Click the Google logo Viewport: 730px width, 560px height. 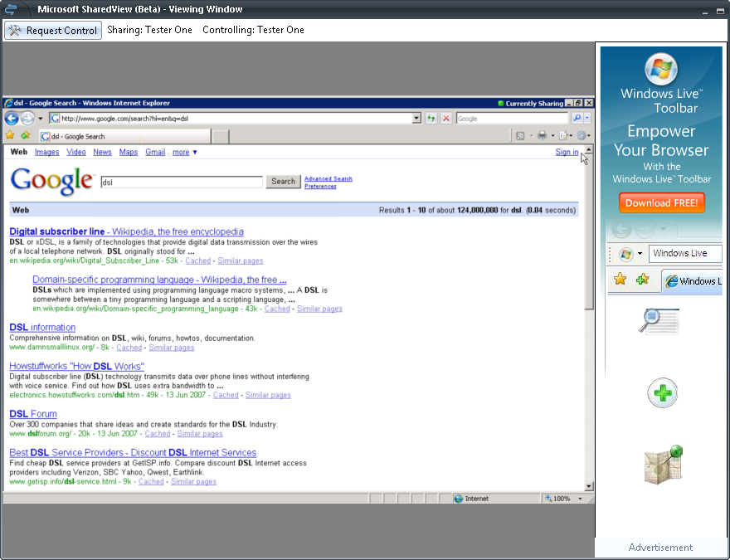tap(51, 181)
